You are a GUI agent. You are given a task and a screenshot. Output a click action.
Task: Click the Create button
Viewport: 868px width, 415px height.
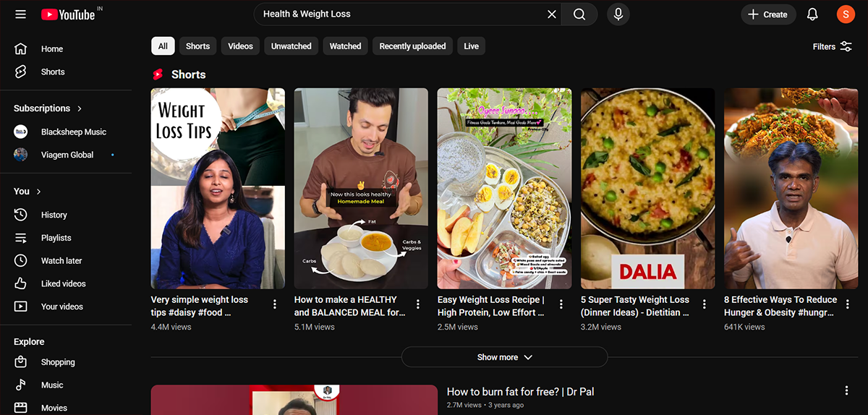pyautogui.click(x=768, y=14)
